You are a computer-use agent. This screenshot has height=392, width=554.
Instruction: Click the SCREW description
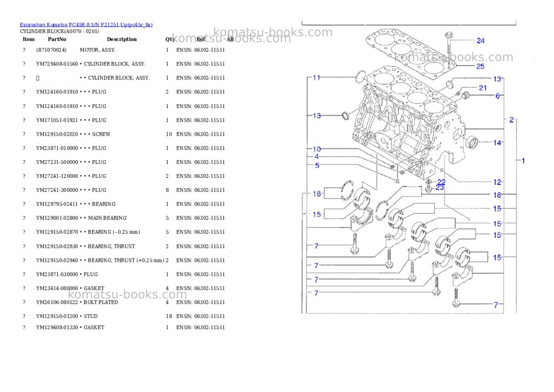[101, 134]
